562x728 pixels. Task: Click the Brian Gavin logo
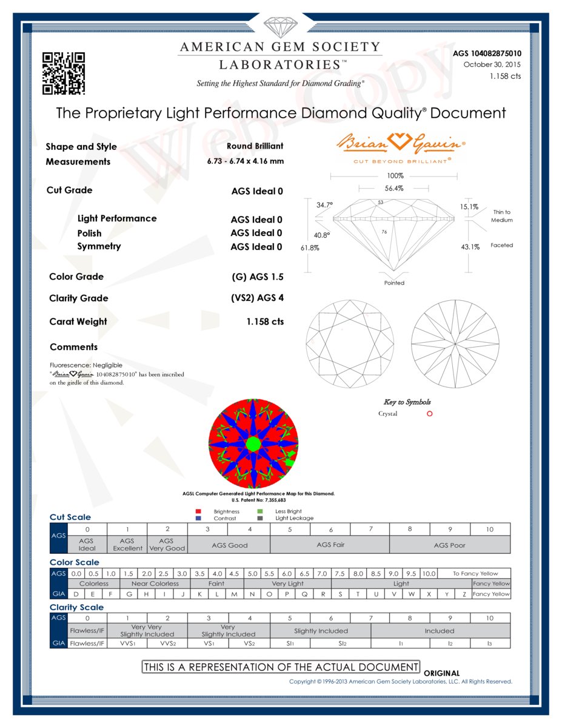pyautogui.click(x=401, y=146)
